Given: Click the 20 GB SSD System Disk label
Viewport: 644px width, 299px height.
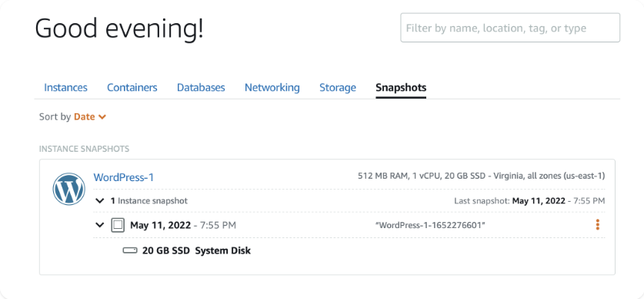Looking at the screenshot, I should (196, 250).
